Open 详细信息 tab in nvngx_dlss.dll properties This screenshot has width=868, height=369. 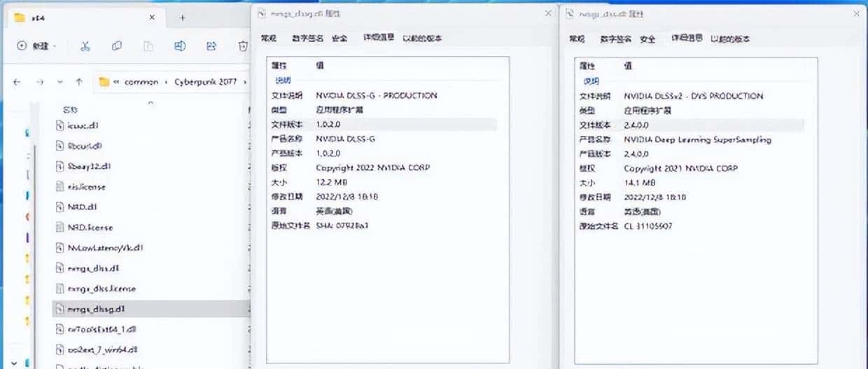(687, 39)
